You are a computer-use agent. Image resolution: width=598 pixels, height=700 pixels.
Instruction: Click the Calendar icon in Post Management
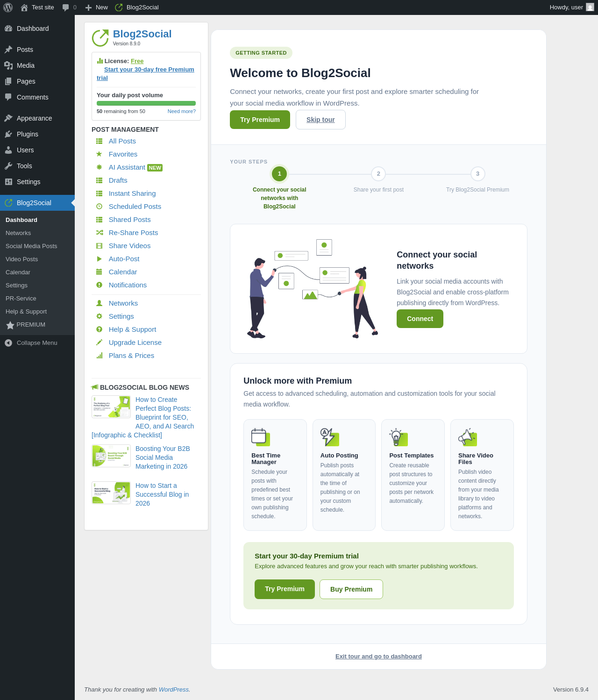(x=99, y=272)
